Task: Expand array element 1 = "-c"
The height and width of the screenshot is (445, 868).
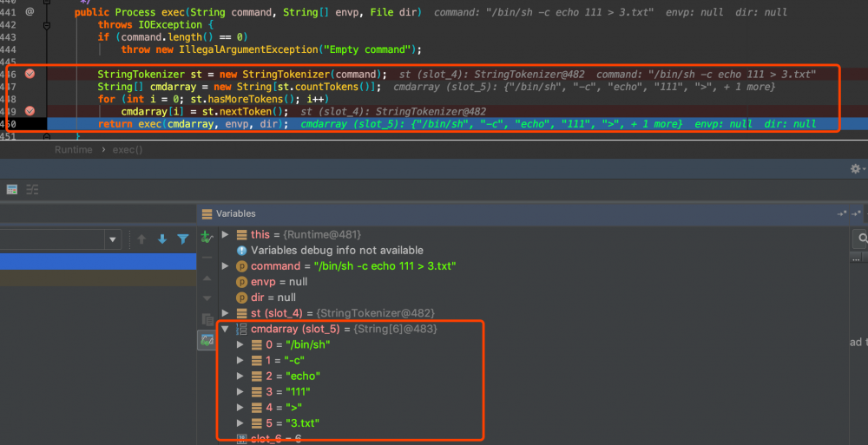Action: pyautogui.click(x=240, y=360)
